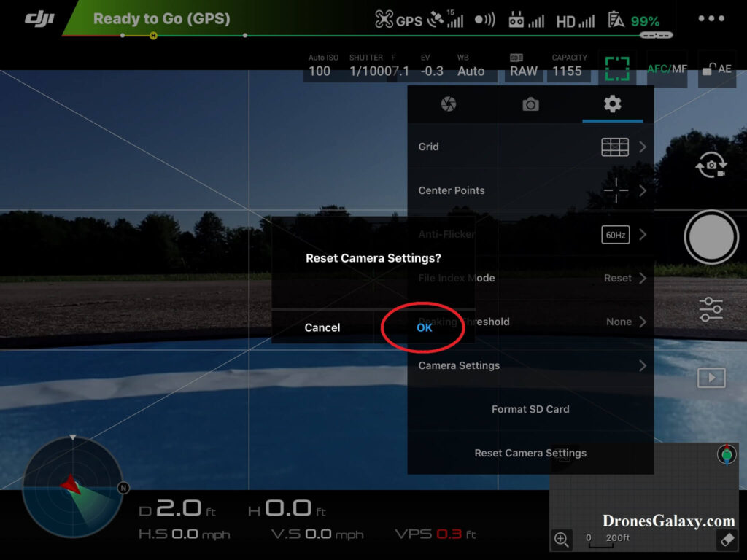
Task: Toggle the green focus frame icon
Action: point(617,69)
